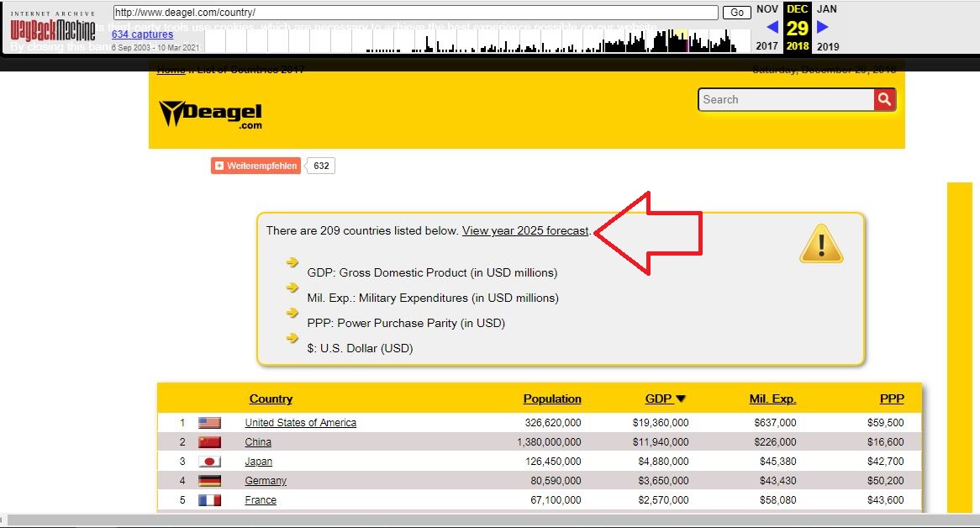This screenshot has width=980, height=528.
Task: Sort table by GDP column header
Action: coord(659,399)
